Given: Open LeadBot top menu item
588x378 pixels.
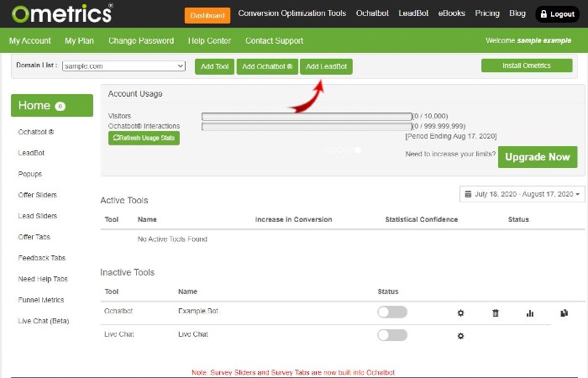Looking at the screenshot, I should (413, 13).
